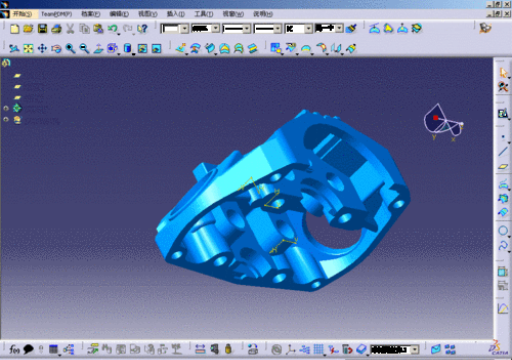The height and width of the screenshot is (360, 512).
Task: Click the Line tool in right toolbar
Action: (x=503, y=152)
